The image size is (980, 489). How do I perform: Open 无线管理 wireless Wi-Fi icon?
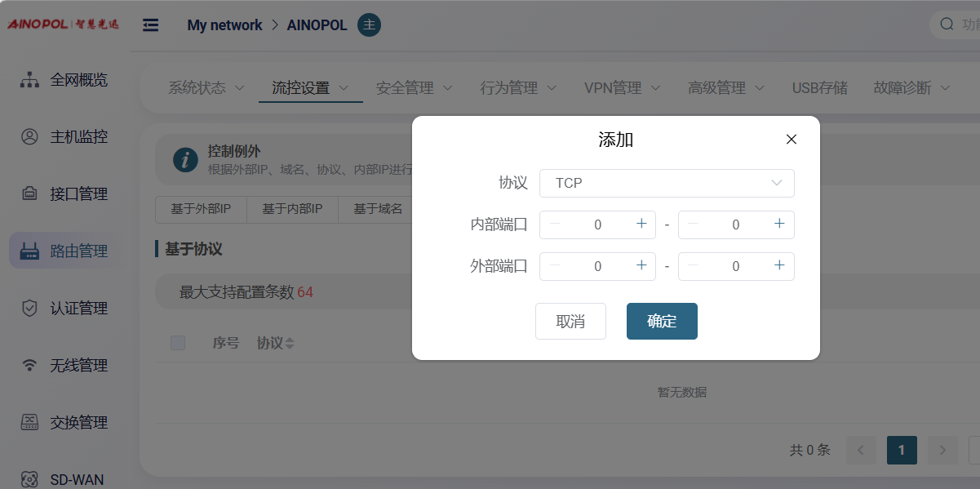tap(30, 366)
